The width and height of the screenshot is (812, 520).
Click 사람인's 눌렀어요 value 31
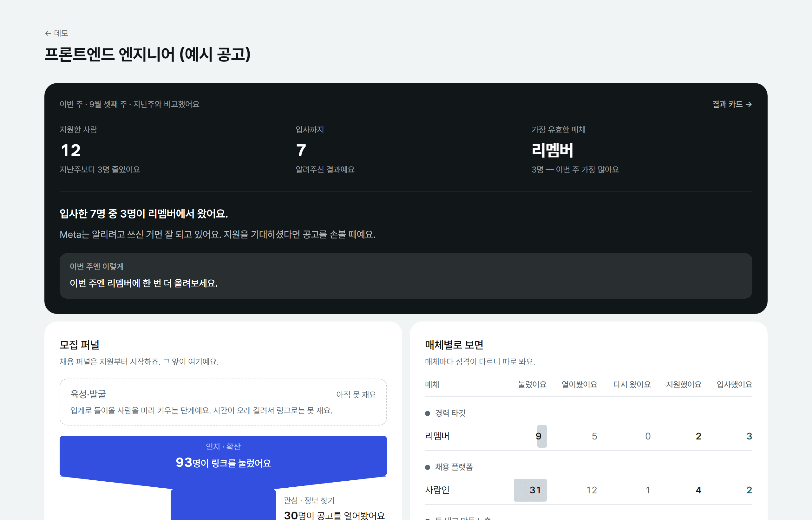[x=535, y=490]
